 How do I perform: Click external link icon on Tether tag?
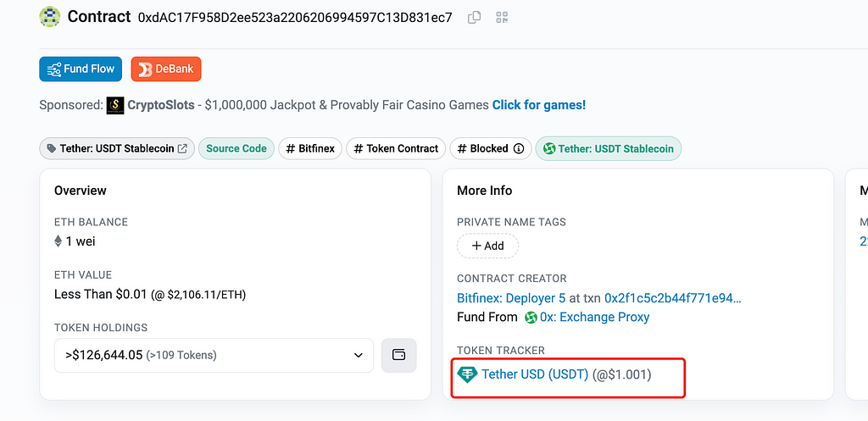coord(182,148)
